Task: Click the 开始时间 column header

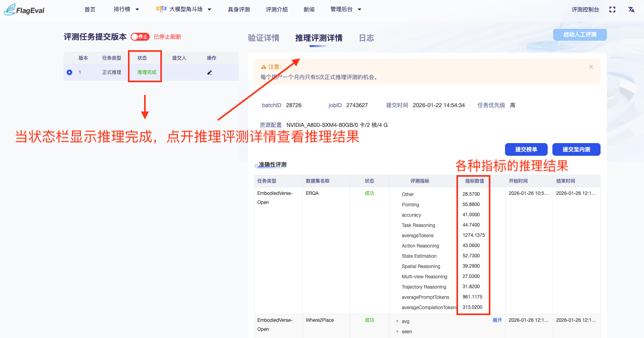Action: coord(518,181)
